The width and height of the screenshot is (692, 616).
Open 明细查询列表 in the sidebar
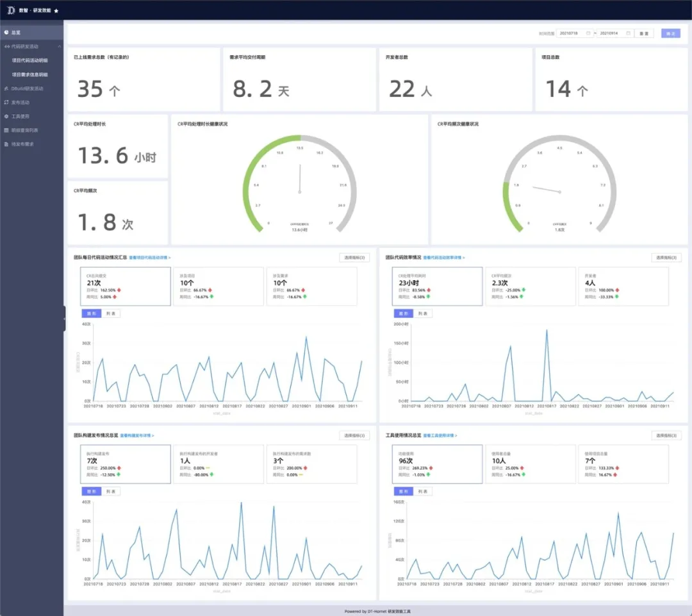point(24,130)
